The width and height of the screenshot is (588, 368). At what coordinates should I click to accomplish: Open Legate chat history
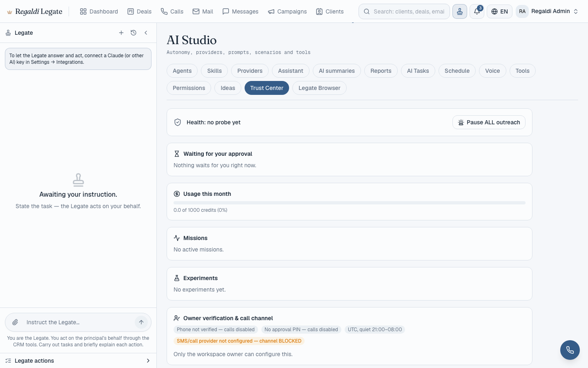click(134, 33)
